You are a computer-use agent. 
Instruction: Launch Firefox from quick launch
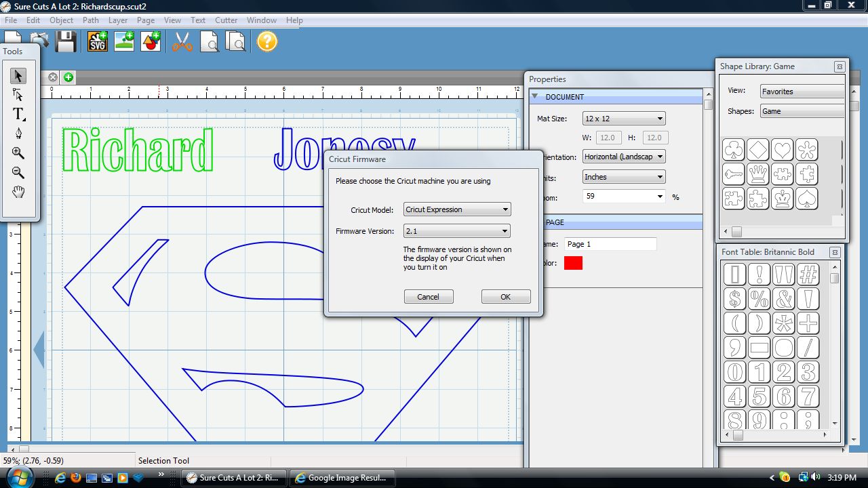click(75, 478)
